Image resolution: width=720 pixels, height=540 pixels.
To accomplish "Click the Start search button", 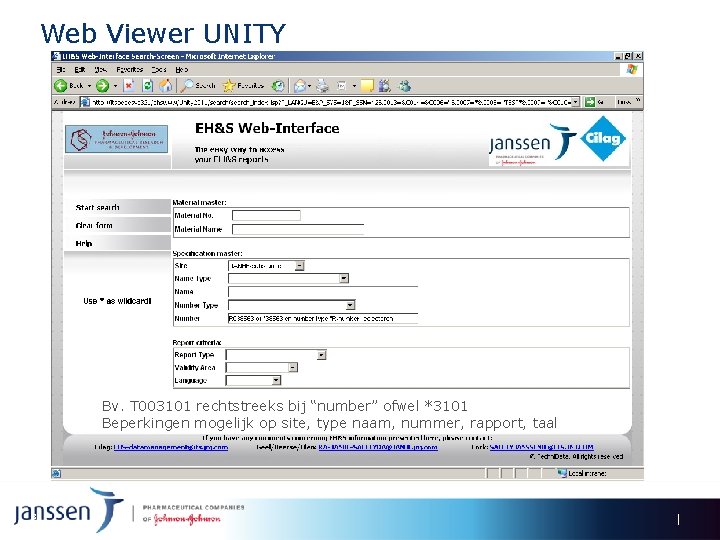I will (x=117, y=207).
